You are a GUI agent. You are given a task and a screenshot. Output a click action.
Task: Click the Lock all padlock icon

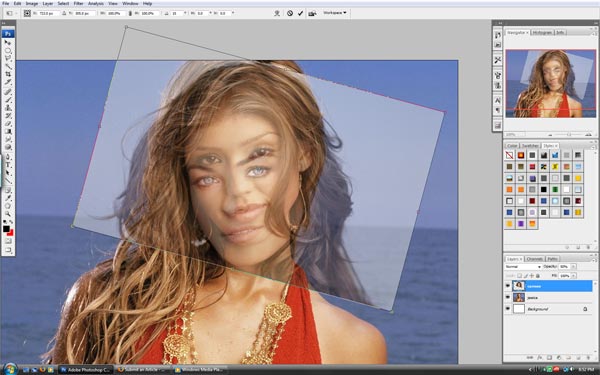coord(538,276)
